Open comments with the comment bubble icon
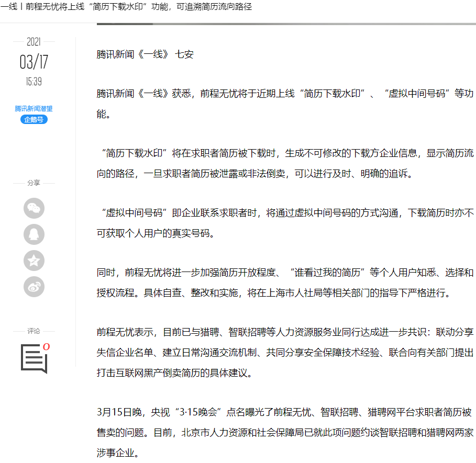Screen dimensions: 476x463 34,359
